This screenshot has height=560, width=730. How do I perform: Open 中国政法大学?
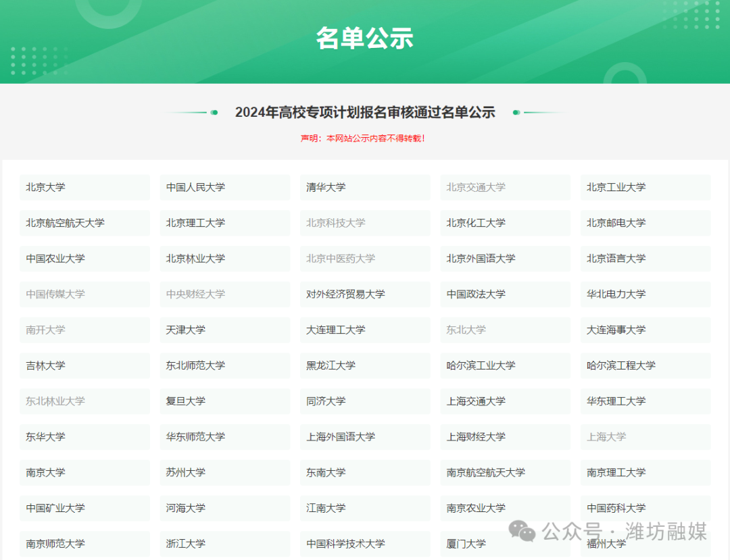tap(505, 295)
